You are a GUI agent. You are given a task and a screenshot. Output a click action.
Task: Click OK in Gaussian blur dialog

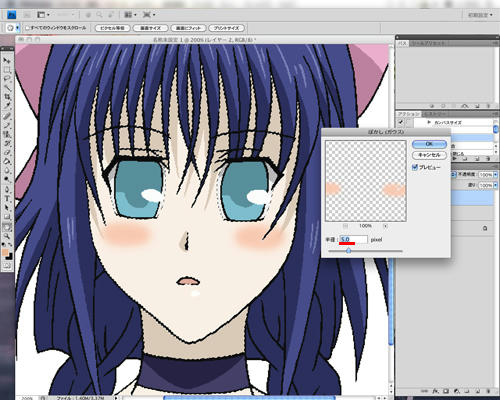[429, 144]
